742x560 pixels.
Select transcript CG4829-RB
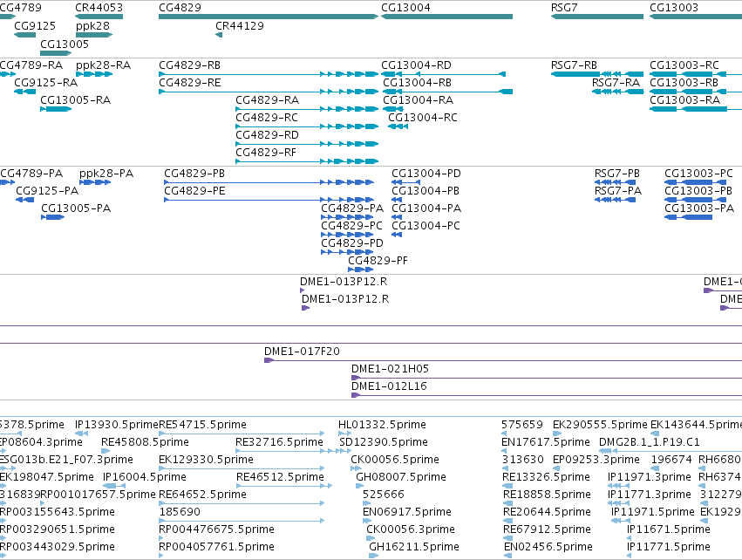click(269, 74)
